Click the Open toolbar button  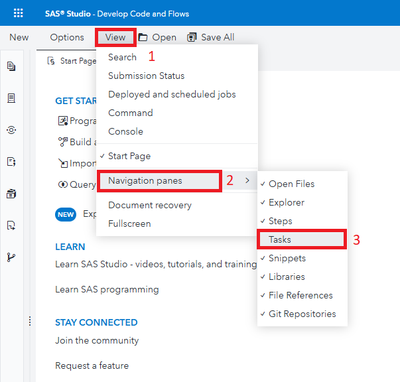(157, 37)
